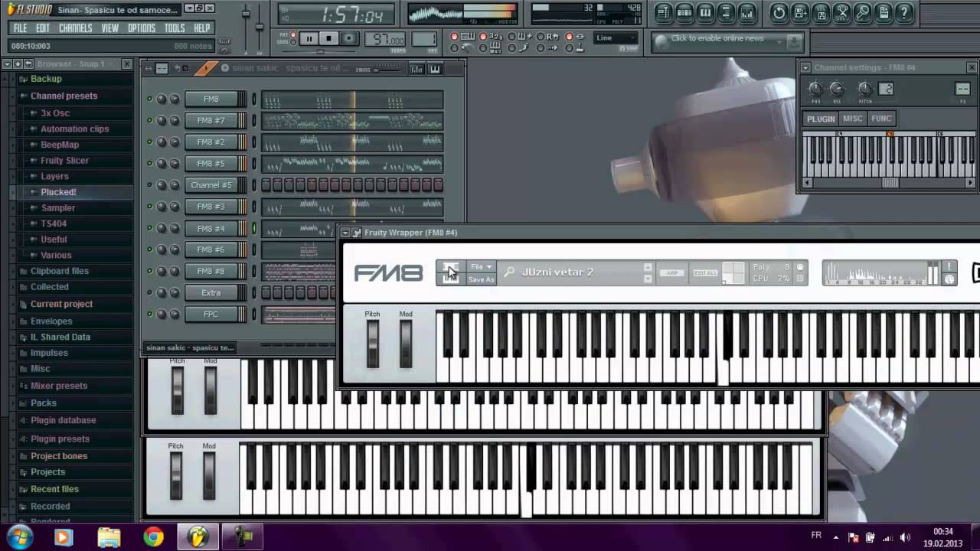Viewport: 980px width, 551px height.
Task: Open the Channel settings window menu arrow
Action: click(805, 67)
